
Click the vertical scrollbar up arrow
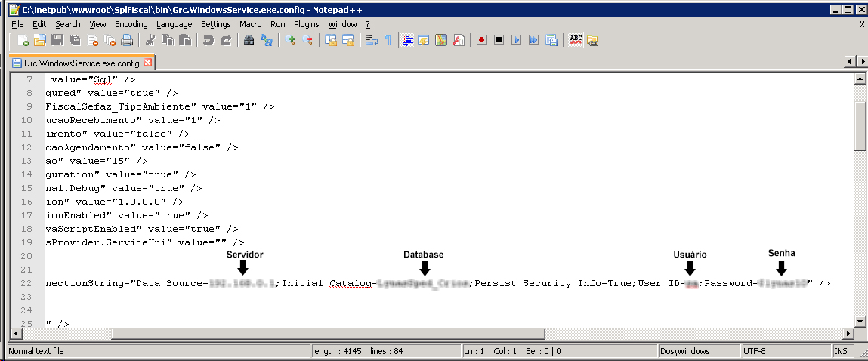pos(860,80)
